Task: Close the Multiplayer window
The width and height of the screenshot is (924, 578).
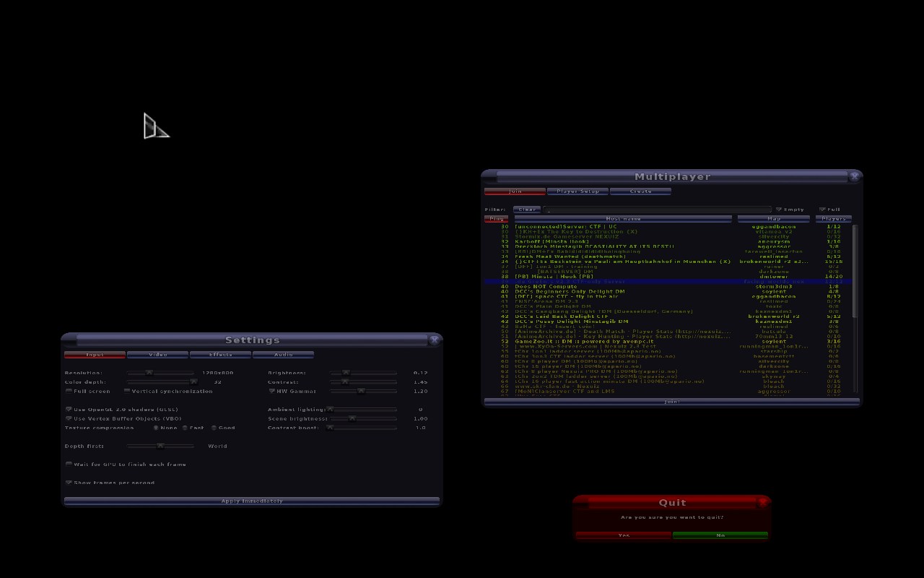Action: 855,176
